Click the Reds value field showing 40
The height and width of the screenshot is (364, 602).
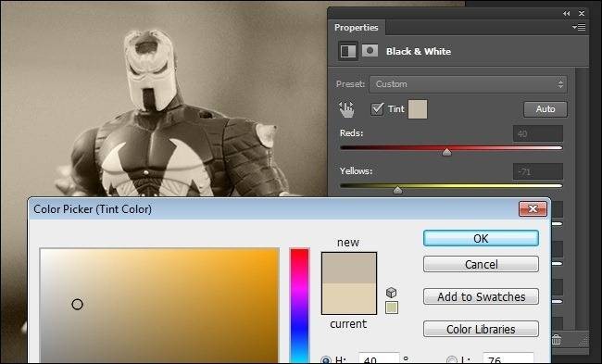538,133
